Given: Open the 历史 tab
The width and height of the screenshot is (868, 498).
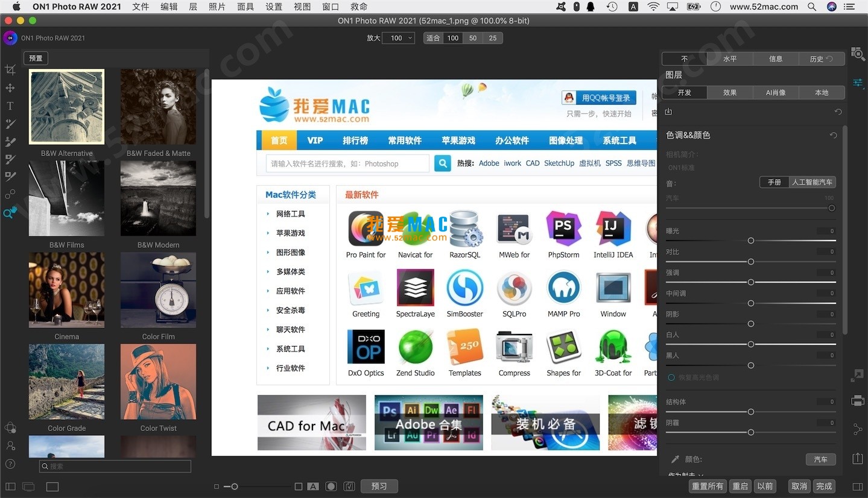Looking at the screenshot, I should (822, 59).
